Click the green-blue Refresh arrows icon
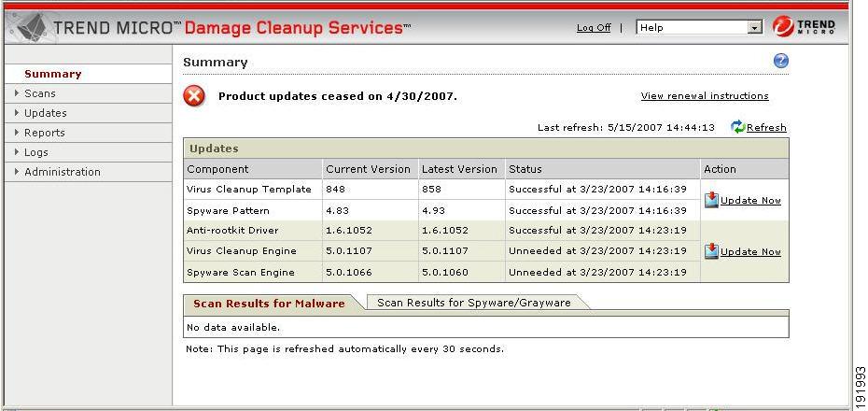The height and width of the screenshot is (411, 868). tap(738, 127)
